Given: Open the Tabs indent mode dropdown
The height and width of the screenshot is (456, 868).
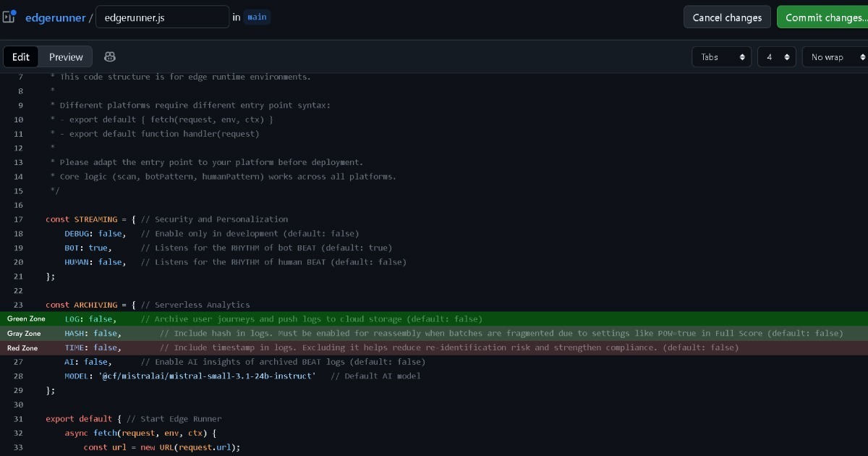Looking at the screenshot, I should coord(721,56).
